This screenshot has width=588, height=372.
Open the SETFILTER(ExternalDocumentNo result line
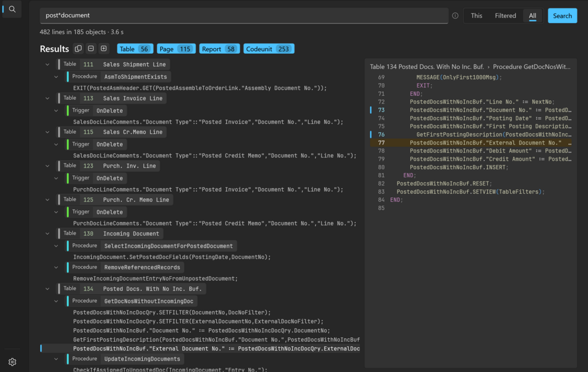[198, 322]
